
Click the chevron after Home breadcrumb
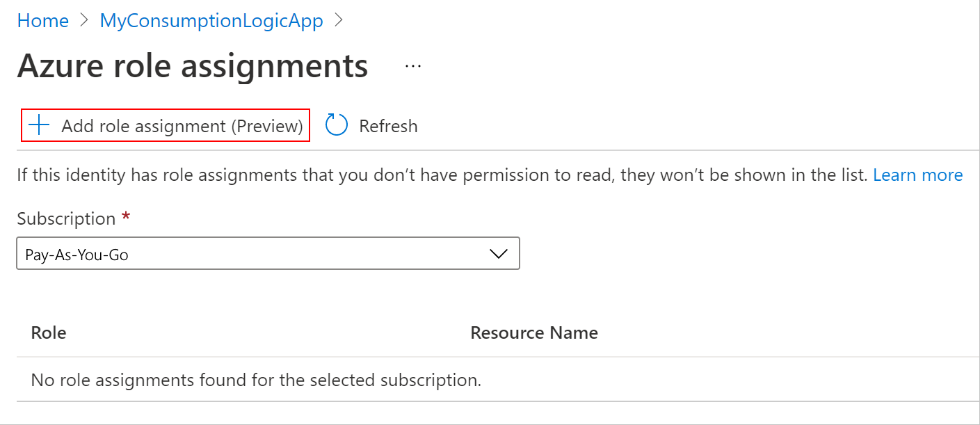point(83,20)
